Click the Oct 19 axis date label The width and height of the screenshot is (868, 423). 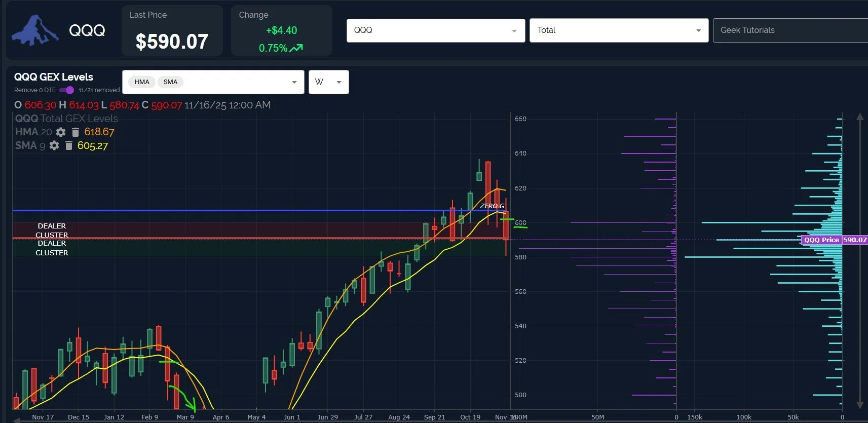pos(470,417)
